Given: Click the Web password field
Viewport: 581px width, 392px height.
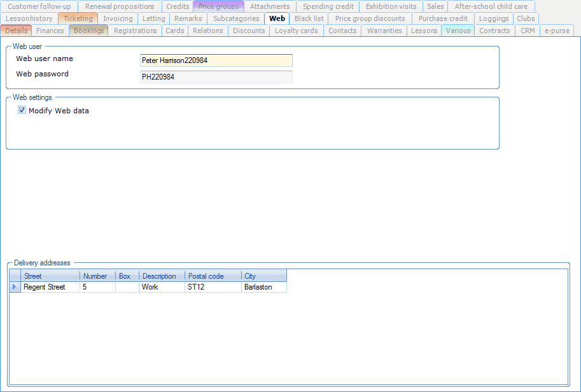Looking at the screenshot, I should tap(216, 77).
